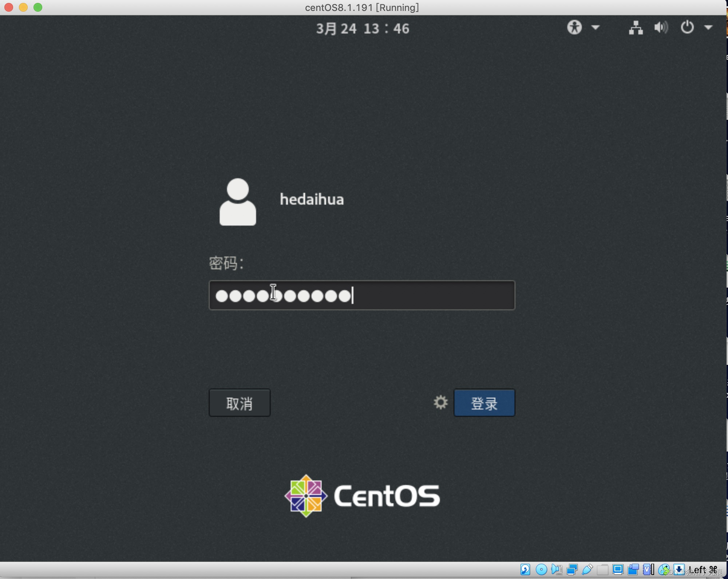This screenshot has width=728, height=579.
Task: Click the wired network status icon
Action: 636,28
